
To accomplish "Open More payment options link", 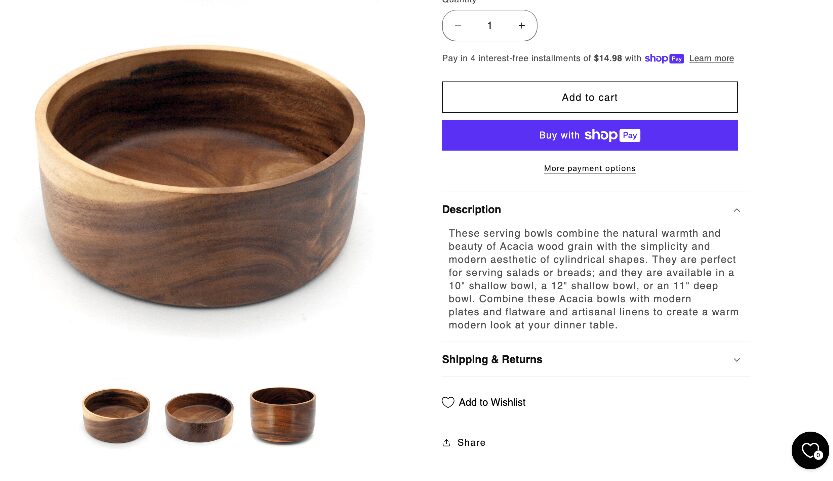I will click(x=590, y=169).
